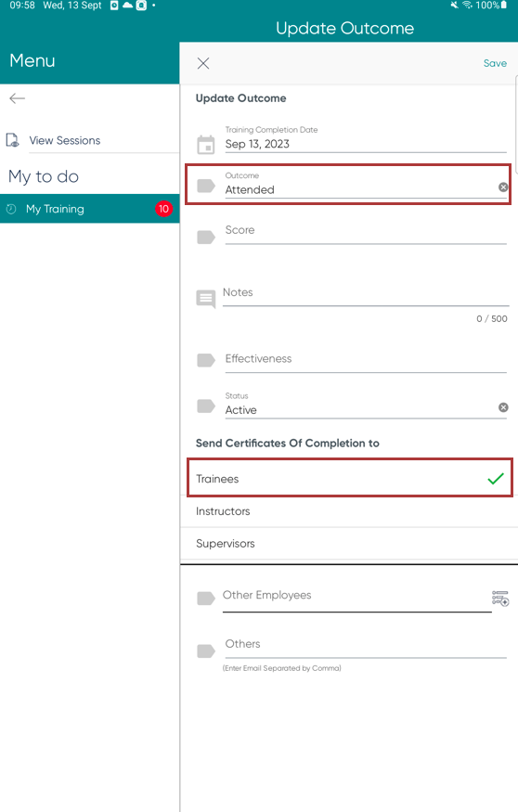518x812 pixels.
Task: Select My Training menu item
Action: click(90, 209)
